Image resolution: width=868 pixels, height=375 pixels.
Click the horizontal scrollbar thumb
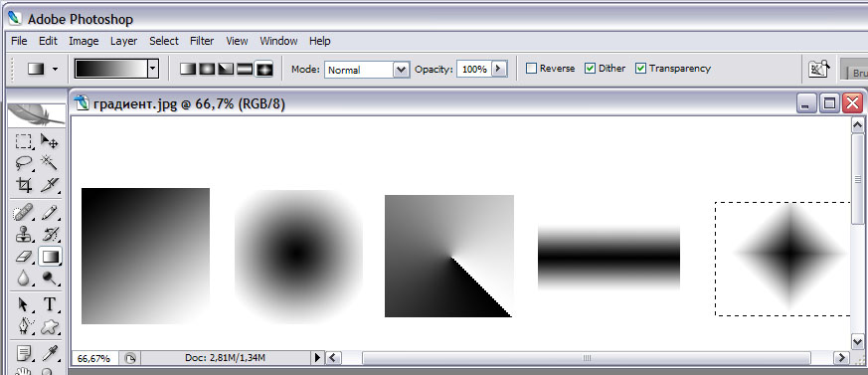[x=587, y=358]
